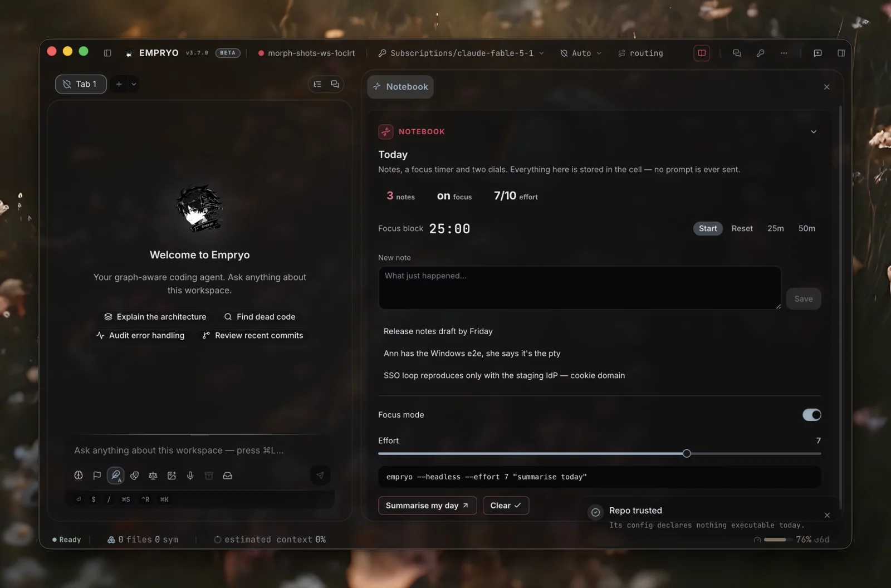Click the ⌘S shortcut hint
Image resolution: width=891 pixels, height=588 pixels.
pos(126,499)
